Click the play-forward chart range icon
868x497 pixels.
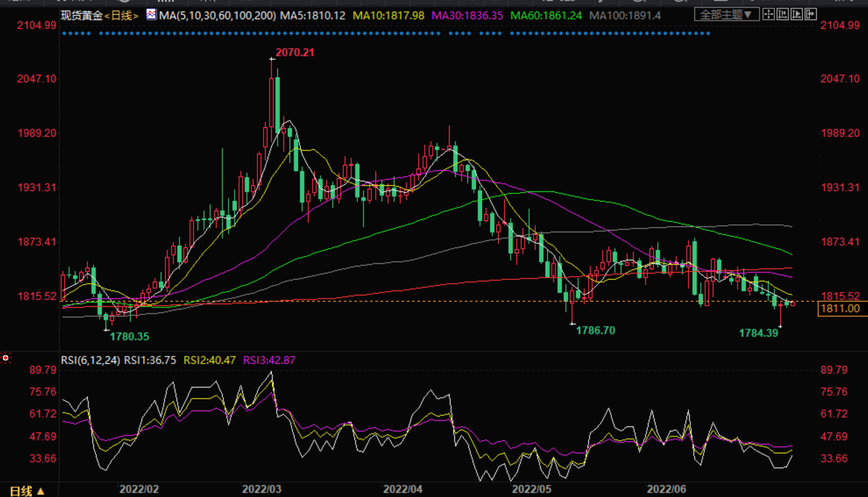(x=797, y=15)
